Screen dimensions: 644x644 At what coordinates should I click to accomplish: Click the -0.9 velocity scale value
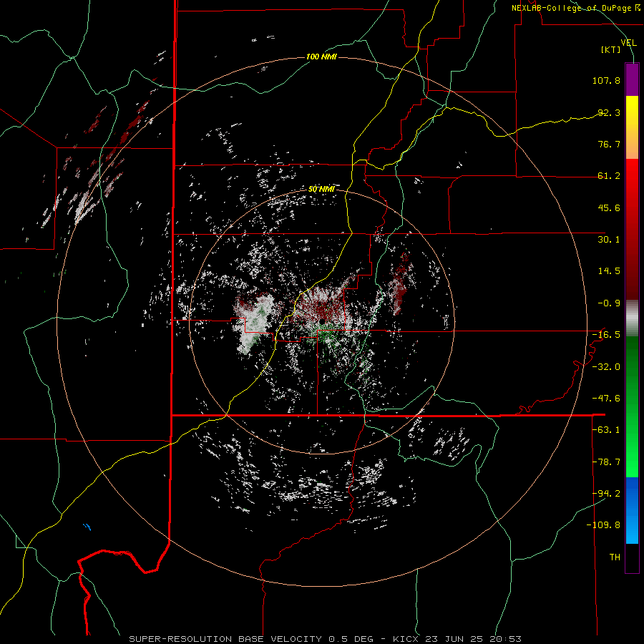609,303
